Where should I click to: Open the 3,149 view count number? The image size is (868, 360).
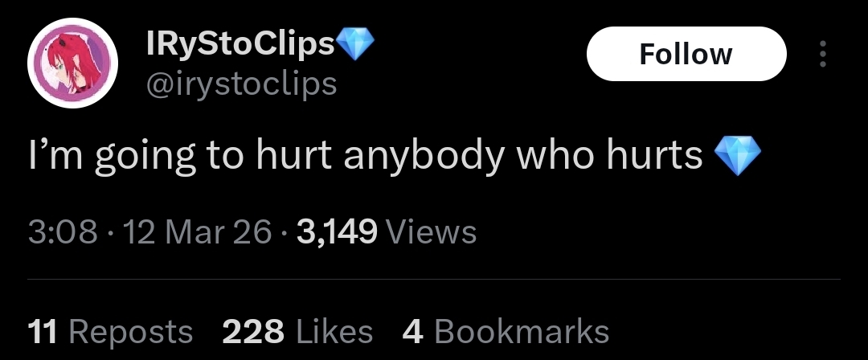coord(337,231)
